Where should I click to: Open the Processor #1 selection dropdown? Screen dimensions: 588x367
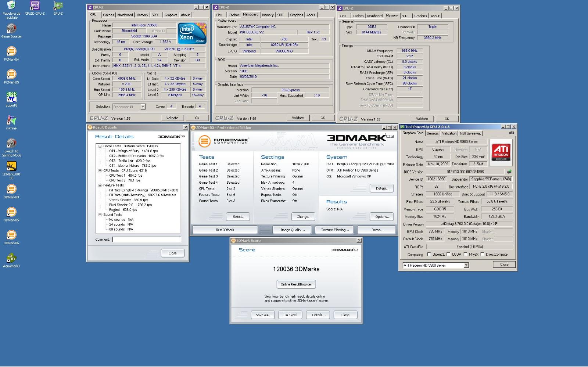click(x=143, y=107)
